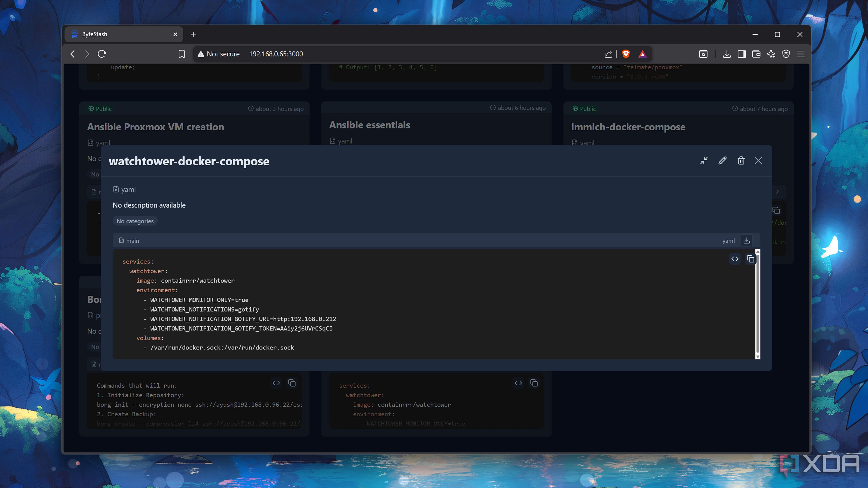Image resolution: width=868 pixels, height=488 pixels.
Task: Copy the background watchtower card code
Action: pyautogui.click(x=534, y=383)
